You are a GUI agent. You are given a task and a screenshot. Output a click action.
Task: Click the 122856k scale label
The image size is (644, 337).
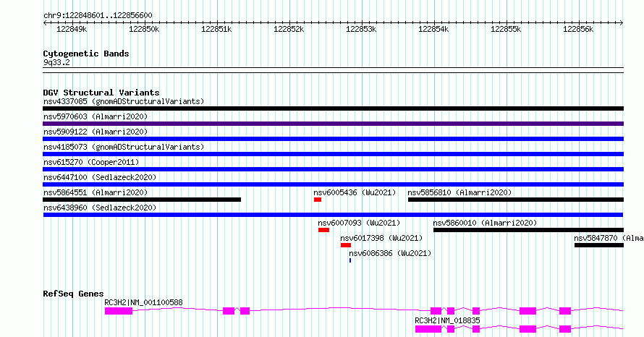pyautogui.click(x=578, y=29)
